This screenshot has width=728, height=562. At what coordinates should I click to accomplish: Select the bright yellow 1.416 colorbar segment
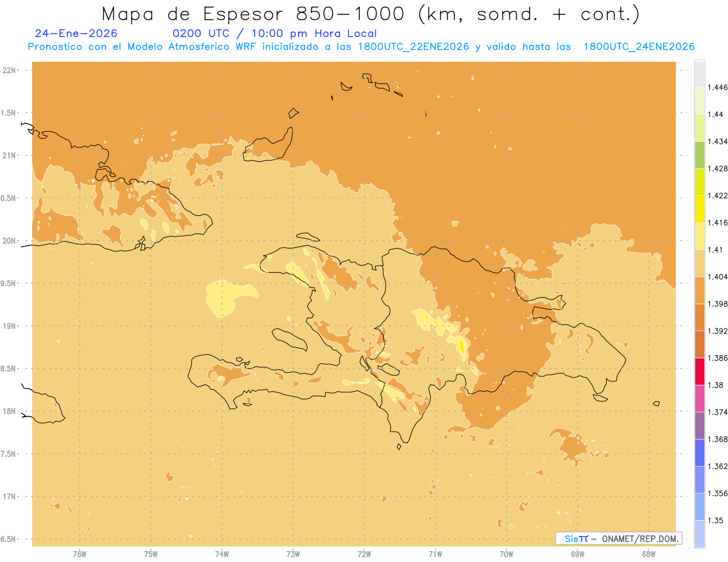(699, 209)
